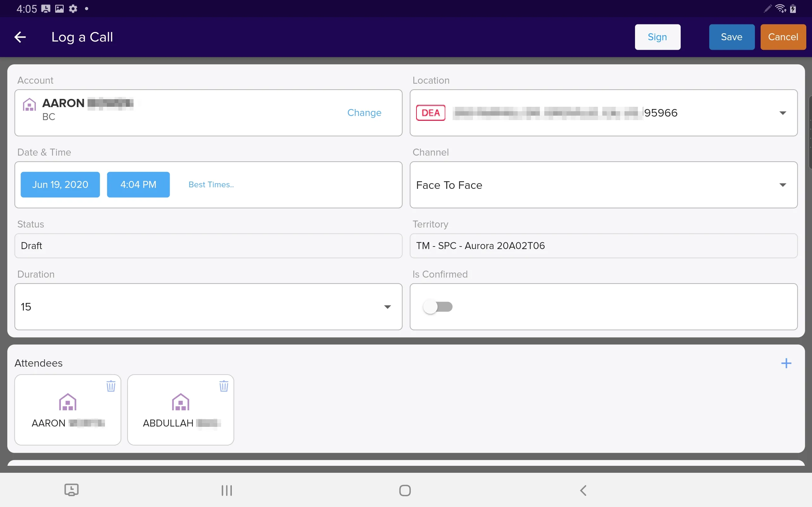This screenshot has height=507, width=812.
Task: Click the Jun 19 2020 date field
Action: (x=60, y=184)
